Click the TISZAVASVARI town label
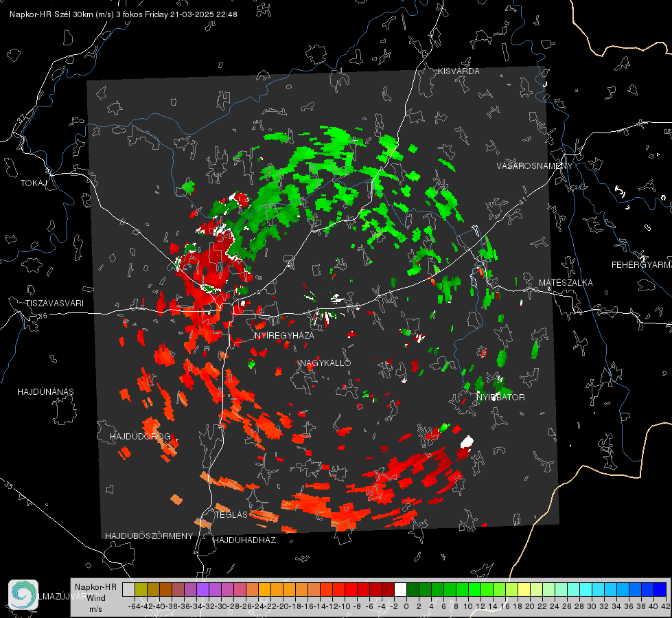The height and width of the screenshot is (618, 672). (x=54, y=304)
